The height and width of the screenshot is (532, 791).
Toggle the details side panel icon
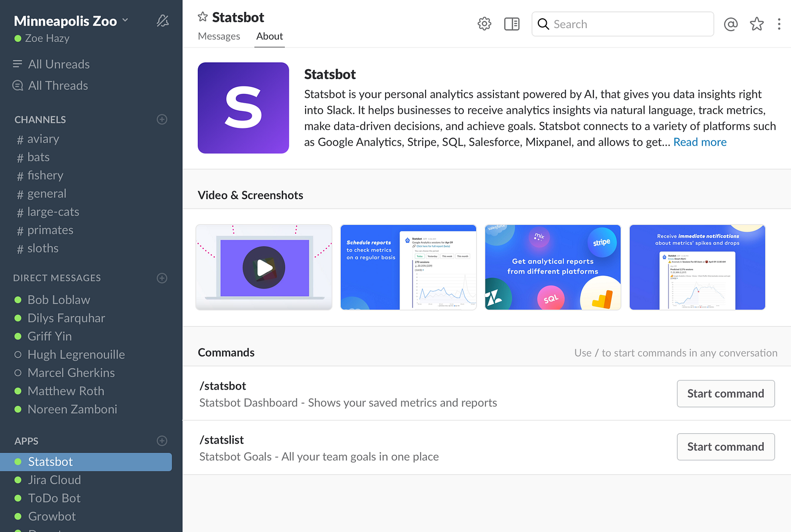coord(512,24)
